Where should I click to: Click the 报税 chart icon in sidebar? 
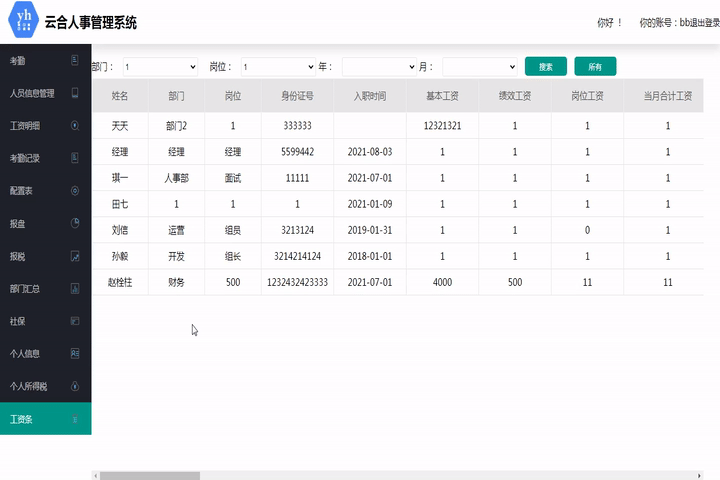[75, 256]
